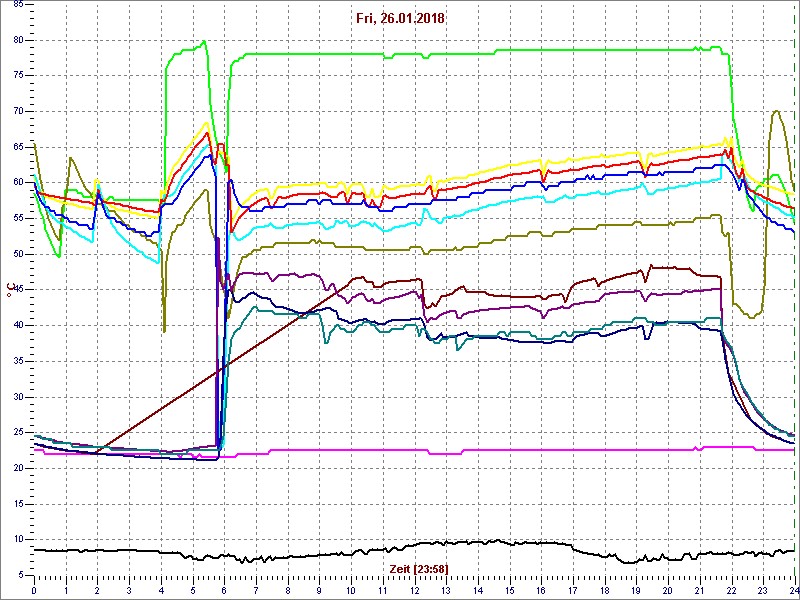This screenshot has height=600, width=800.
Task: Click hour 16 on time axis
Action: coord(541,589)
